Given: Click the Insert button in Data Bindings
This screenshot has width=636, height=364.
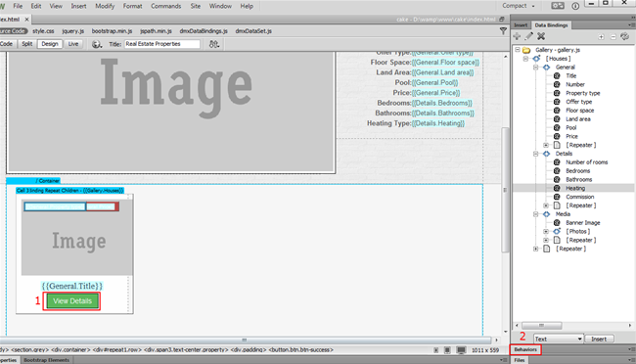Looking at the screenshot, I should tap(599, 339).
